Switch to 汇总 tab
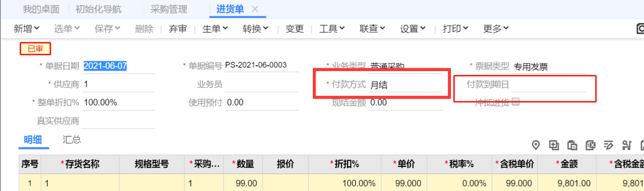 pos(71,140)
